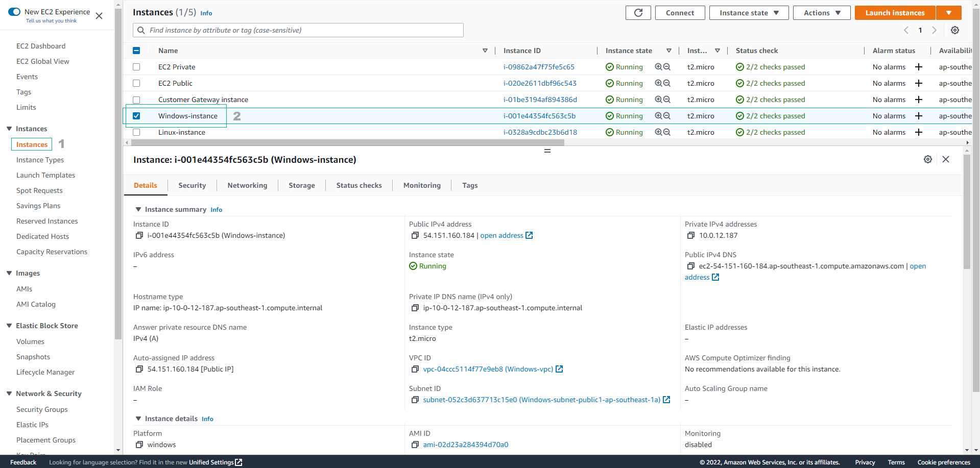Check the EC2 Private instance checkbox
The image size is (980, 468).
point(136,67)
